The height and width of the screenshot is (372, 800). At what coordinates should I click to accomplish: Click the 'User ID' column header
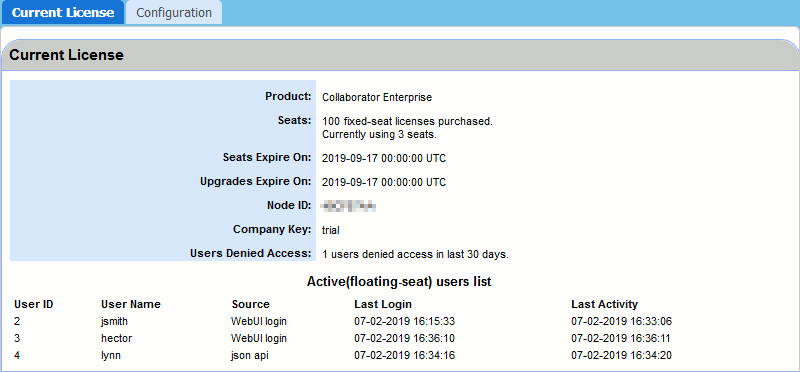(34, 305)
